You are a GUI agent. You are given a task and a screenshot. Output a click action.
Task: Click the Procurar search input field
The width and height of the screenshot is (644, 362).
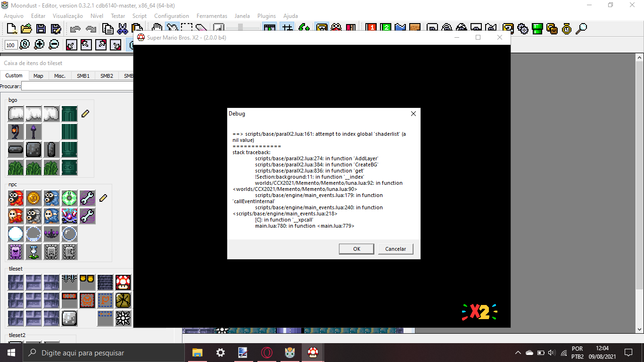click(x=78, y=86)
